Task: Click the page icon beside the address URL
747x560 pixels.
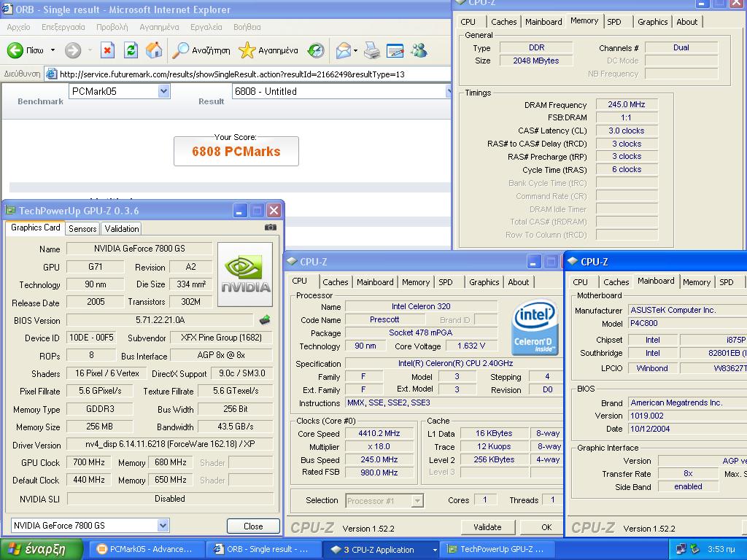Action: (x=52, y=74)
